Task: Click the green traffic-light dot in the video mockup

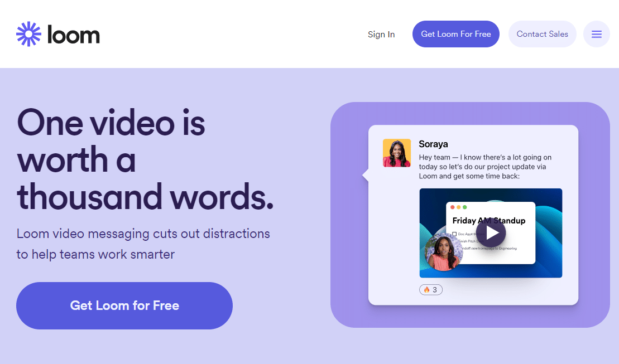Action: click(x=464, y=207)
